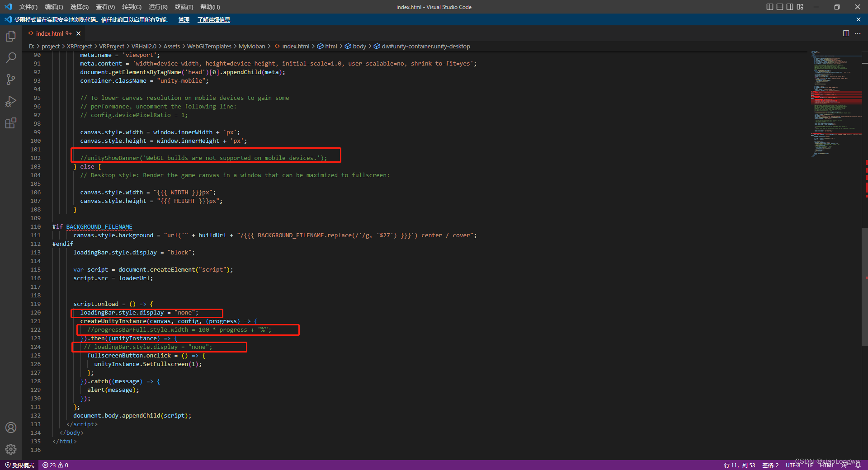
Task: Click 了解详细信息 link in the banner
Action: pyautogui.click(x=214, y=19)
